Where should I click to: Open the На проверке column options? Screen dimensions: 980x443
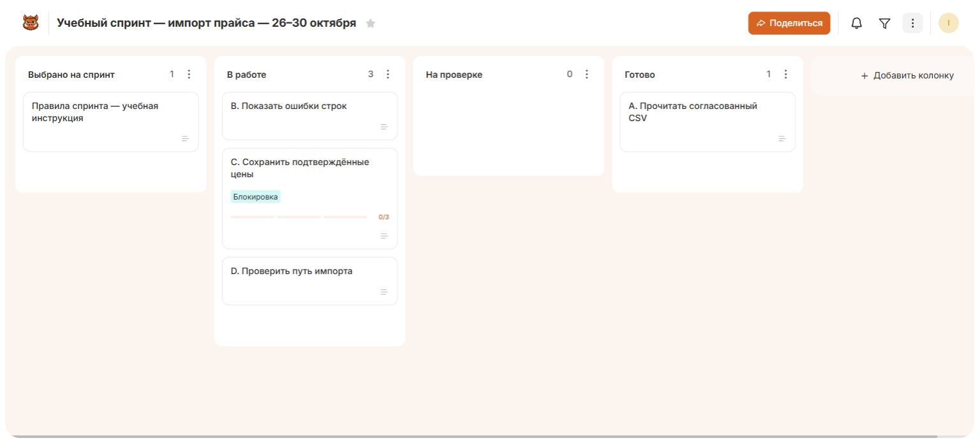tap(587, 75)
